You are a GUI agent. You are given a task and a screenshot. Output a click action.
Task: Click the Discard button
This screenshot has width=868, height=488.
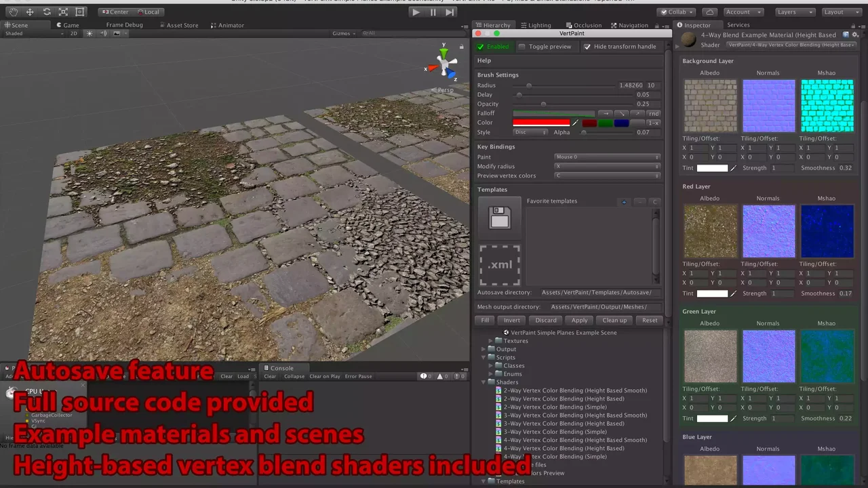pyautogui.click(x=546, y=320)
